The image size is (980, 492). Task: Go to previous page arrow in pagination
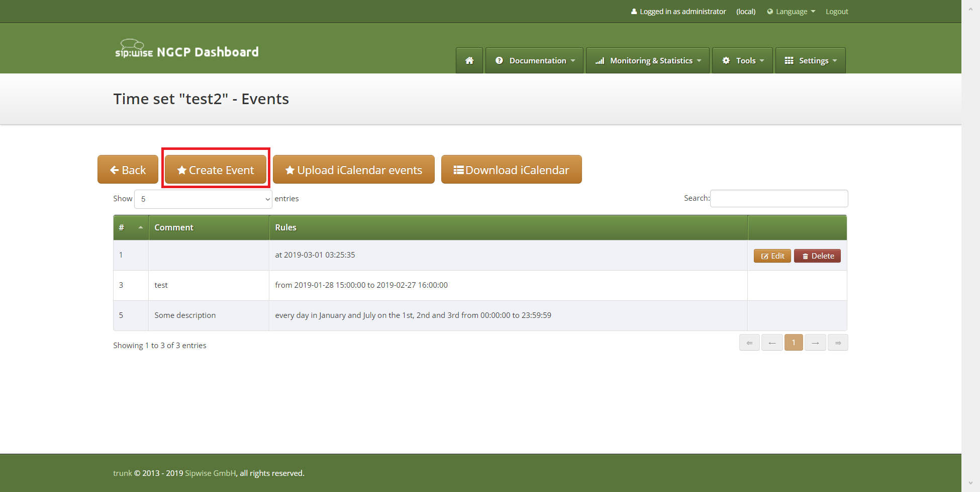pos(772,343)
